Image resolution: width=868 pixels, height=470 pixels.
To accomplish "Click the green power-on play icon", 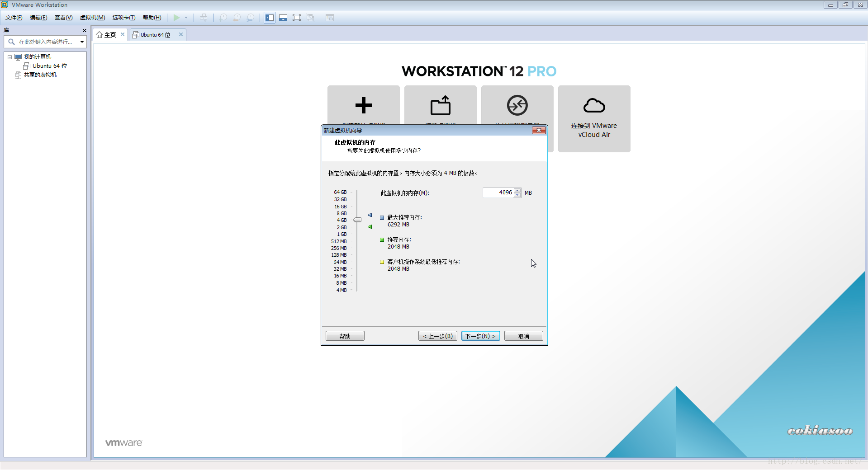I will point(176,18).
